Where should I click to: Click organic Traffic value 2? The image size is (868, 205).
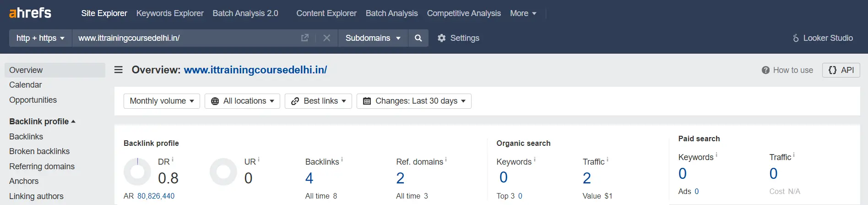tap(587, 178)
